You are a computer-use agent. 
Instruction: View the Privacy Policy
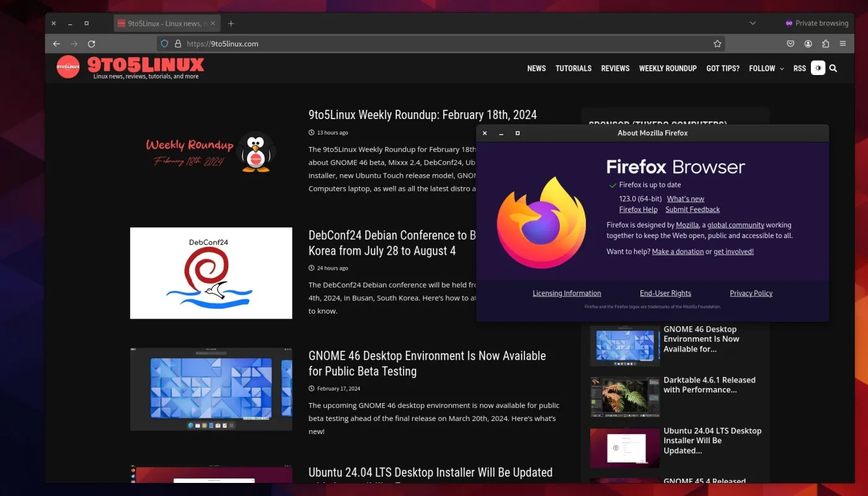coord(751,293)
